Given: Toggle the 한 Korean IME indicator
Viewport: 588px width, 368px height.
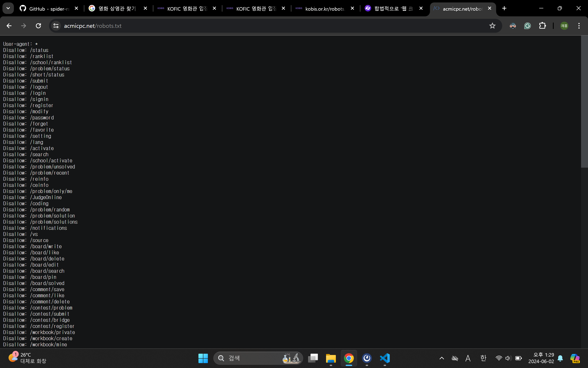Looking at the screenshot, I should pyautogui.click(x=483, y=358).
